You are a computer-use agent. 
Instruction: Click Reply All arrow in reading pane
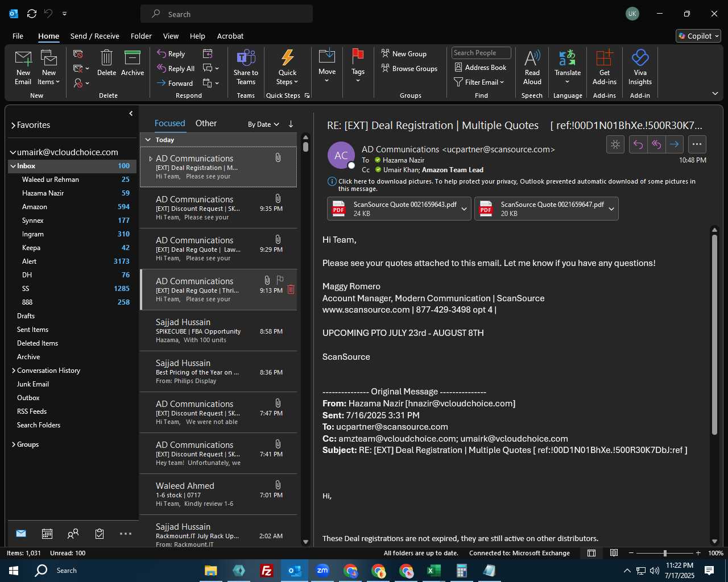(656, 144)
